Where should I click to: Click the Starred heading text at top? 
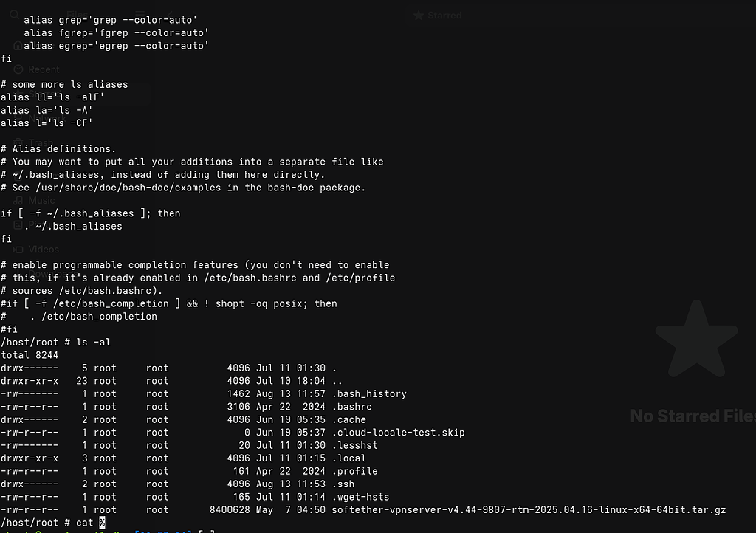pyautogui.click(x=444, y=16)
